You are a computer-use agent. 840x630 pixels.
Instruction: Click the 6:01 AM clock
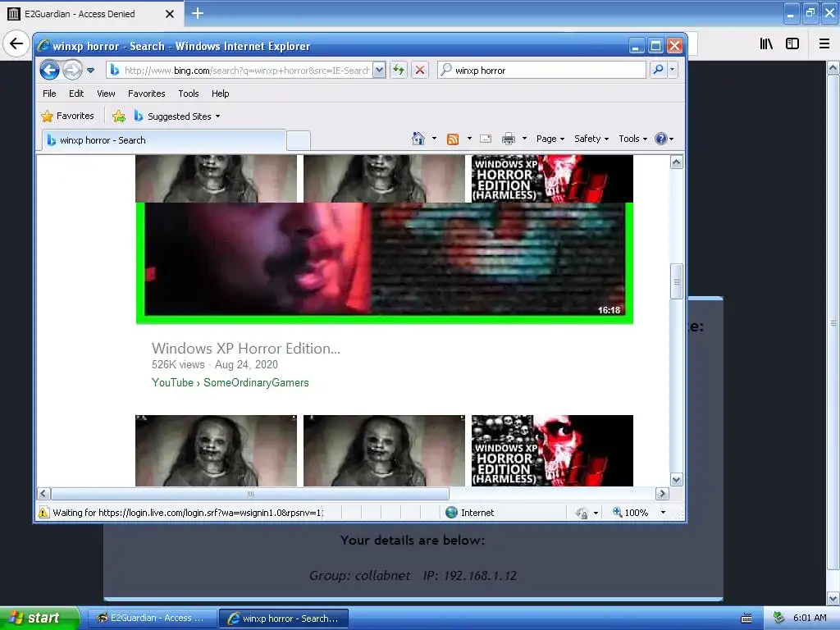click(x=810, y=618)
